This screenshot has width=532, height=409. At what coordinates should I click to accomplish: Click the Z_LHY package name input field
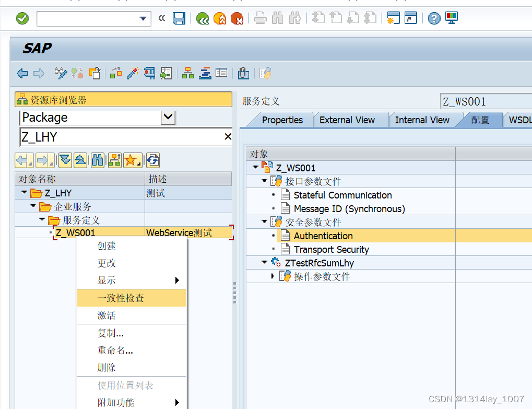point(122,137)
